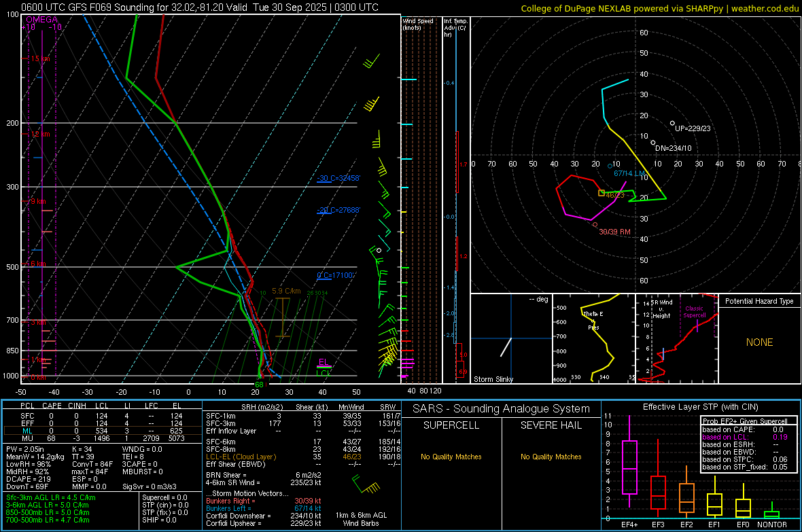802x532 pixels.
Task: Click the 700-500mb LR = 4.7 C/km line
Action: click(x=48, y=520)
